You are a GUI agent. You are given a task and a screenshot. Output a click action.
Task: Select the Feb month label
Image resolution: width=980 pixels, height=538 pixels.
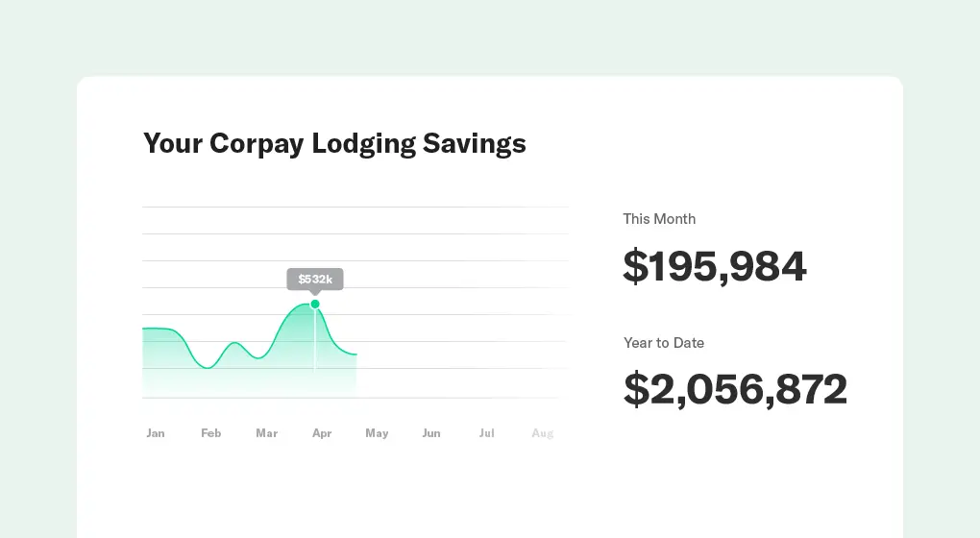pos(211,433)
